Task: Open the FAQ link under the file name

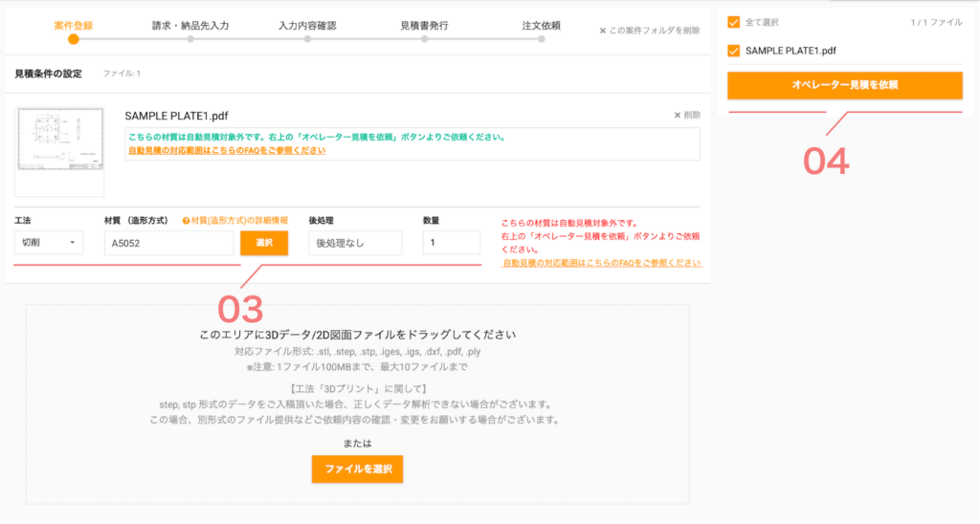Action: (x=226, y=150)
